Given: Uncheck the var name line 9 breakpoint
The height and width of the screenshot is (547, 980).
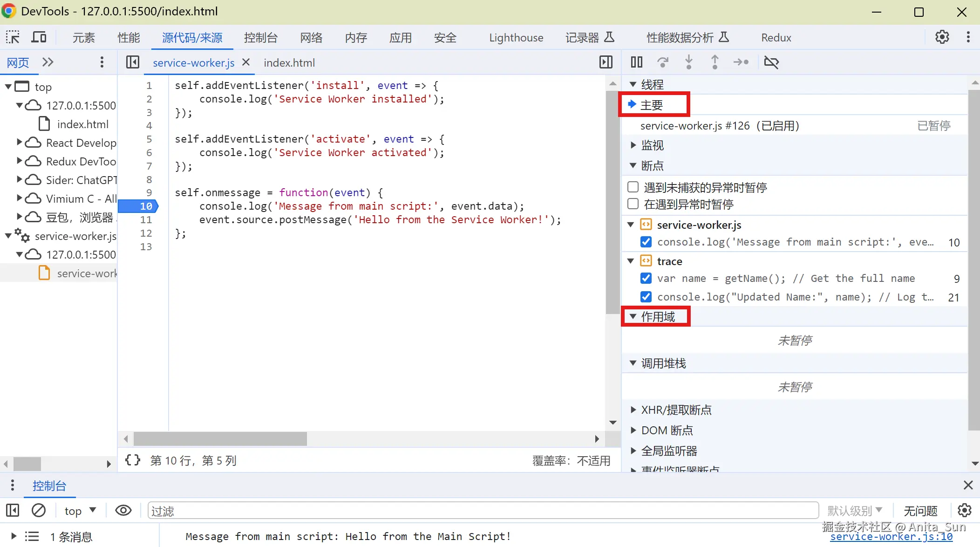Looking at the screenshot, I should click(x=646, y=278).
